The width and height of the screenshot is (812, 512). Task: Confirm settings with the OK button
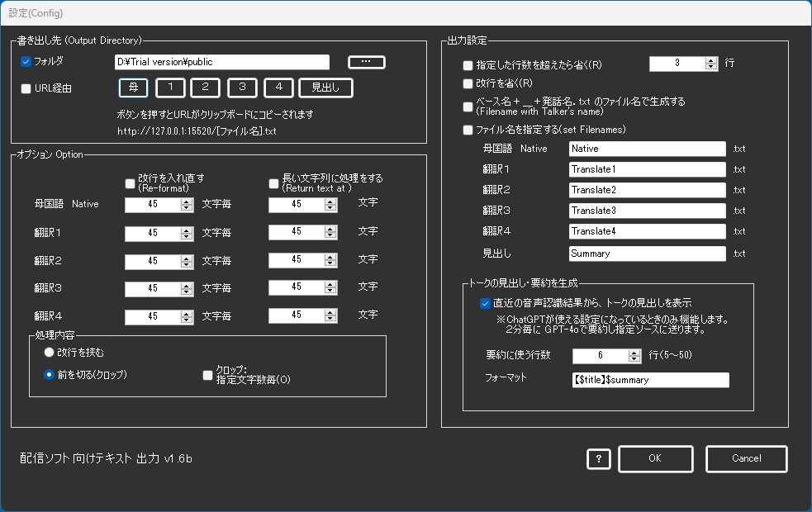[x=655, y=459]
